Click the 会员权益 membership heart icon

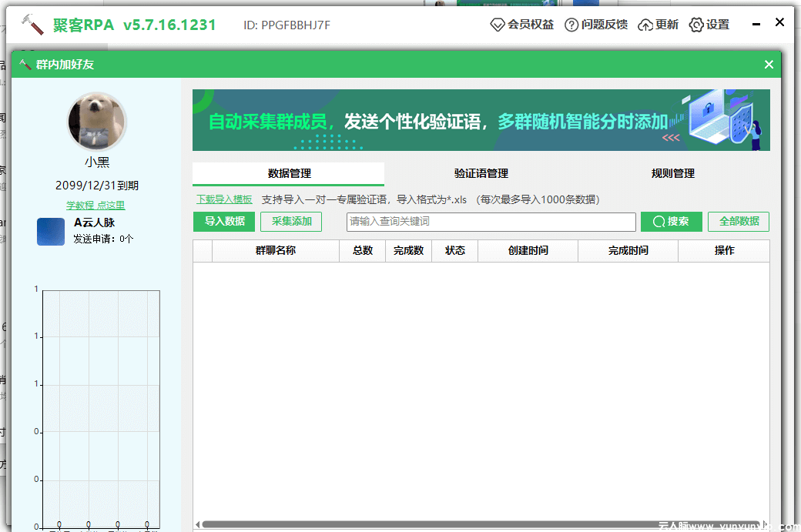pyautogui.click(x=498, y=24)
